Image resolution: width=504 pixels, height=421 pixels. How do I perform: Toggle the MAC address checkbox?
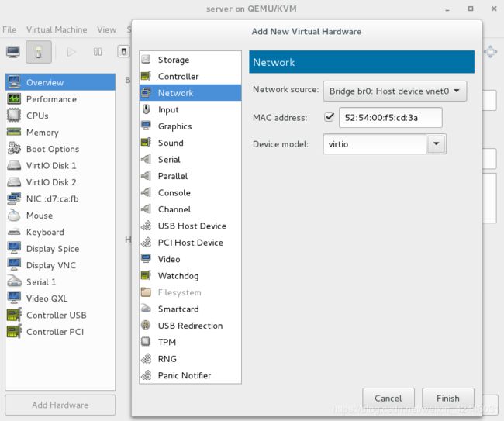tap(329, 117)
